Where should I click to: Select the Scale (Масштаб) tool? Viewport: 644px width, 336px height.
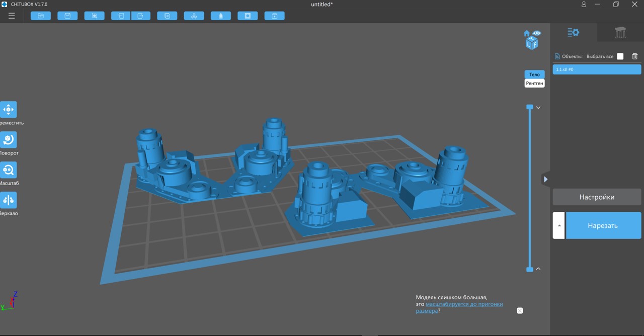click(9, 170)
